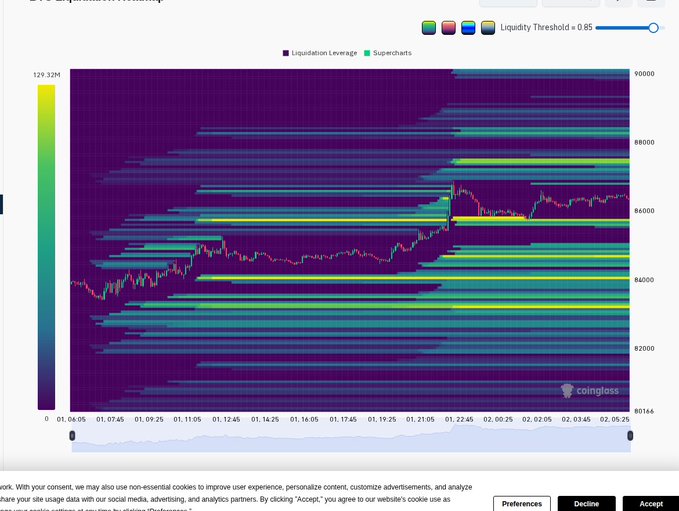Viewport: 679px width, 511px height.
Task: Click the 82000 price axis label
Action: (x=644, y=348)
